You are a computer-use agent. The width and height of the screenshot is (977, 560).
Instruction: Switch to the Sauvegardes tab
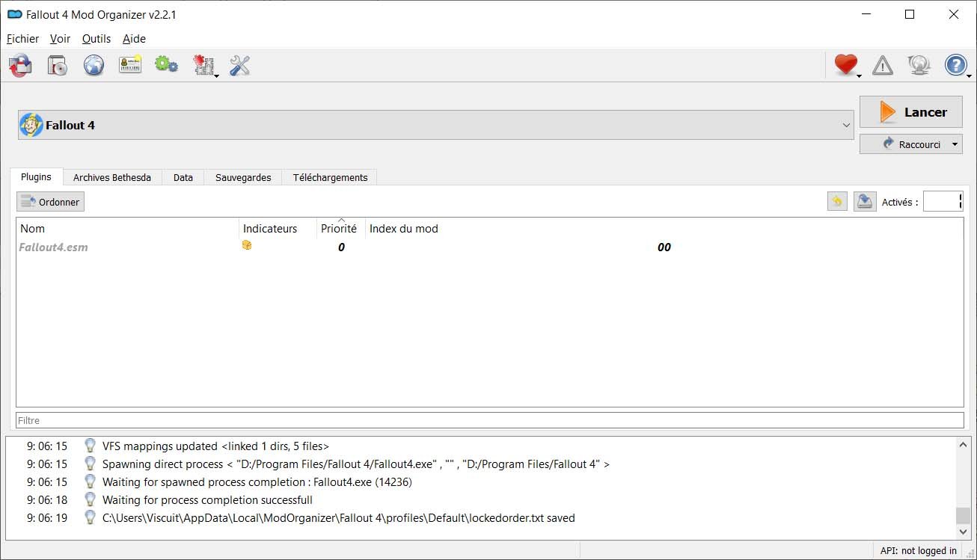243,178
